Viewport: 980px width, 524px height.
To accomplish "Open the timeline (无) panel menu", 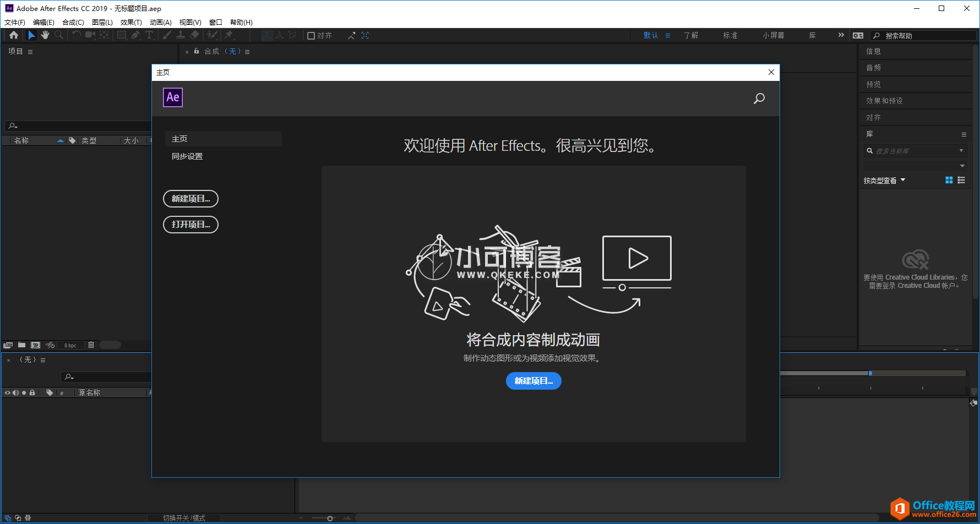I will (43, 360).
